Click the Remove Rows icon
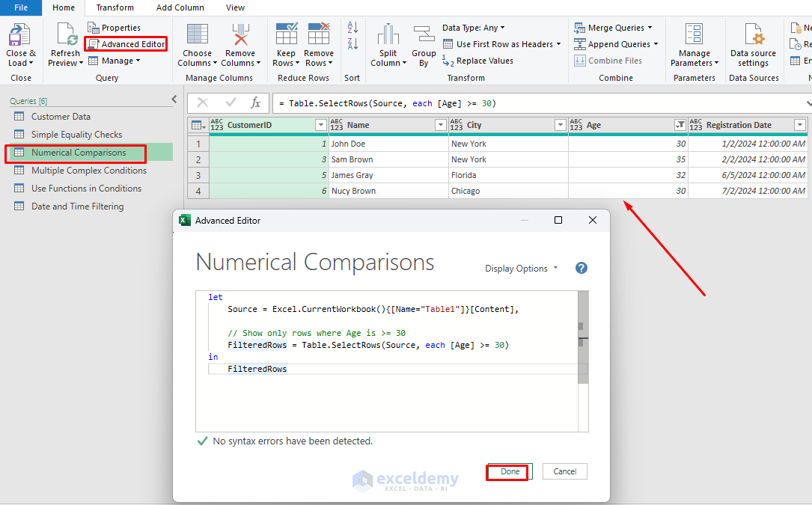The height and width of the screenshot is (505, 812). (319, 34)
